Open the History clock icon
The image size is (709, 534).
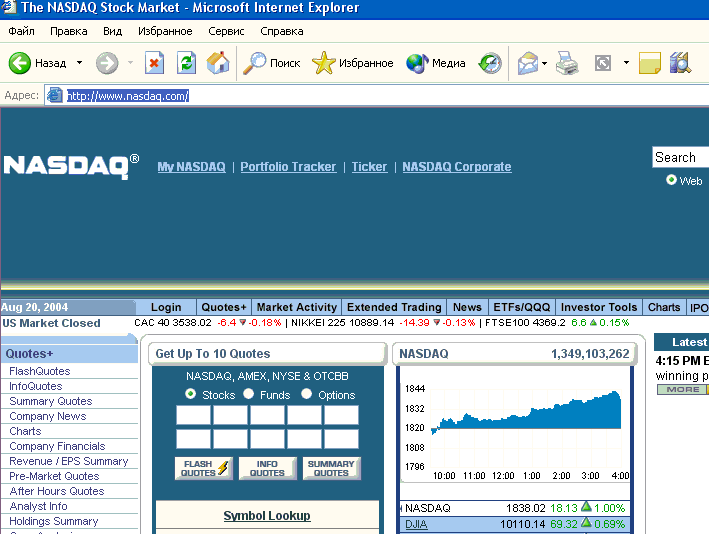[490, 63]
